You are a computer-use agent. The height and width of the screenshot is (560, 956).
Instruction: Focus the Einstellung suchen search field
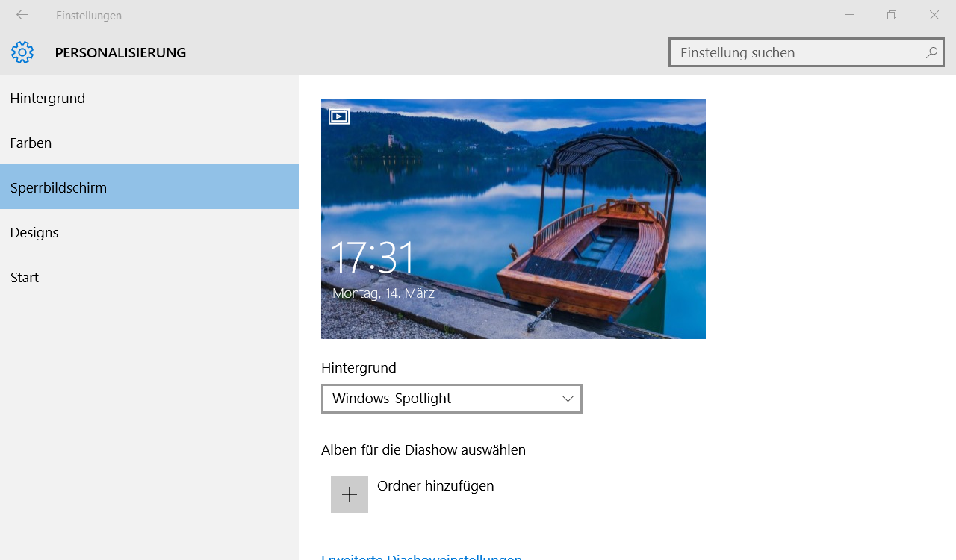(795, 52)
